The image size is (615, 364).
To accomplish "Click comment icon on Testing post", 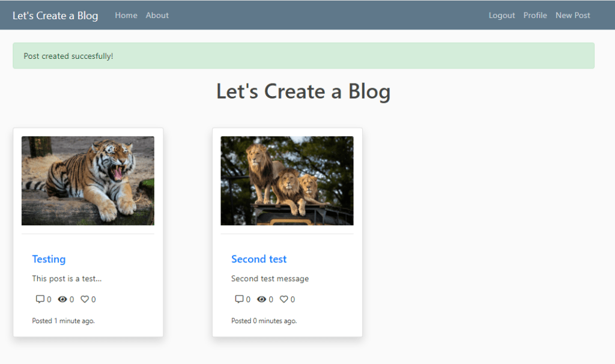I will point(40,299).
